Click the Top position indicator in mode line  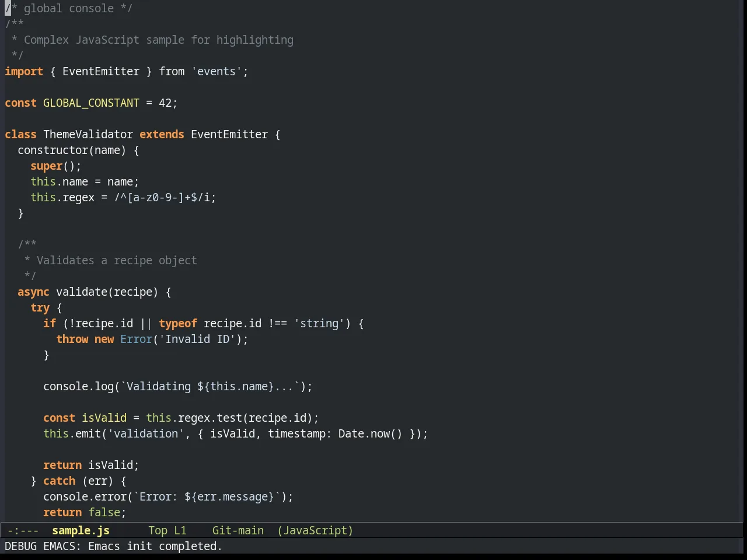point(158,530)
